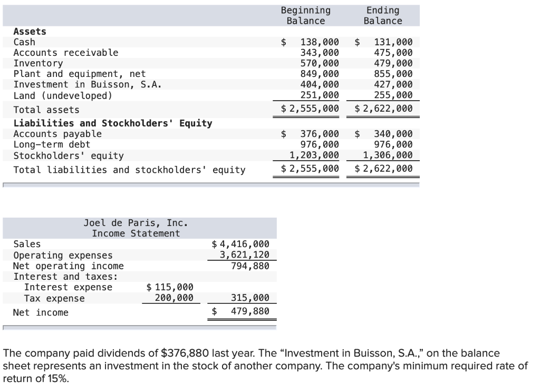The height and width of the screenshot is (392, 540).
Task: Click the Inventory ending balance 479,000
Action: coord(393,63)
